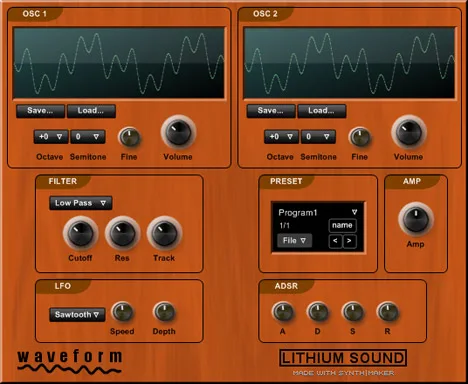Click the ADSR release knob labeled R
The width and height of the screenshot is (468, 384).
coord(388,312)
